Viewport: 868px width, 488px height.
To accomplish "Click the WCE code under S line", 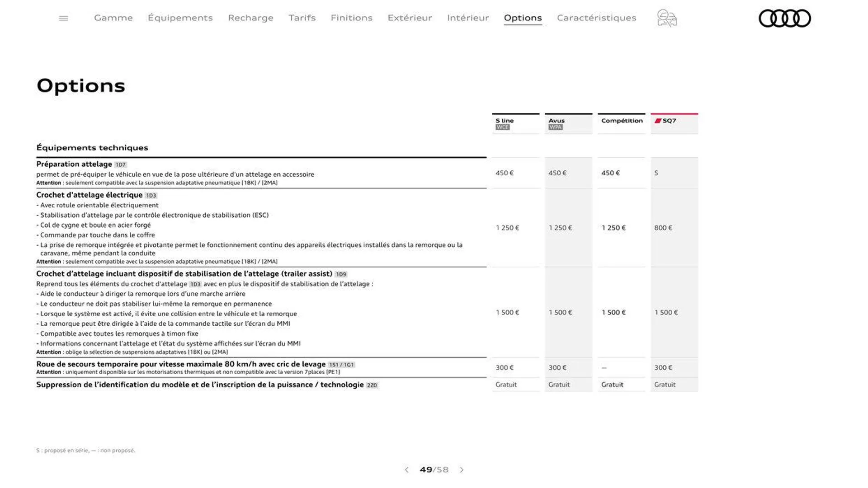I will (502, 127).
